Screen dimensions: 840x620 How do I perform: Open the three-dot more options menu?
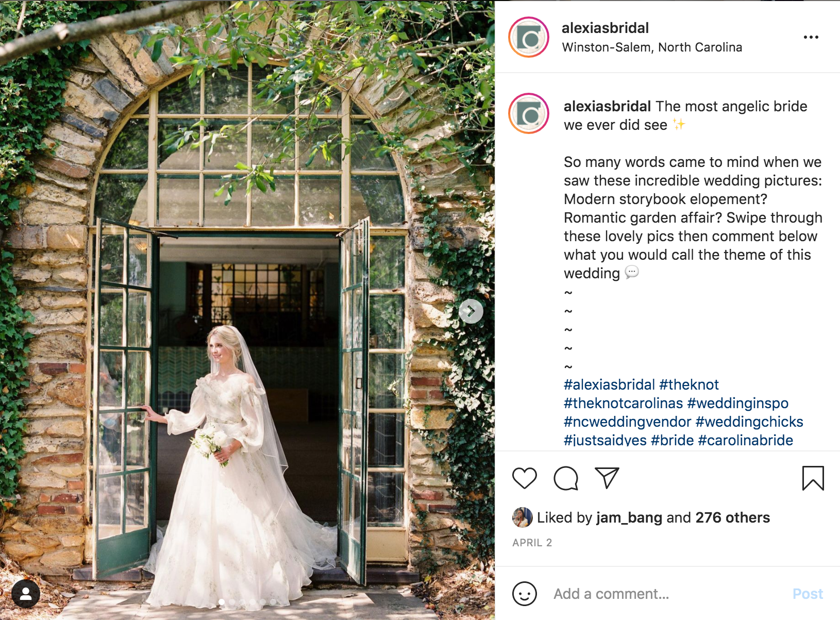coord(811,37)
